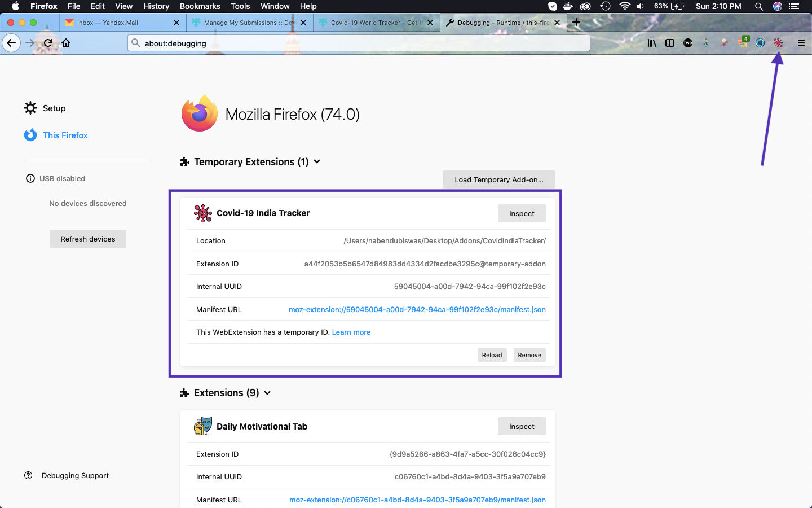Click the c06760c1-a4bd Internal UUID value
This screenshot has height=508, width=812.
point(470,476)
